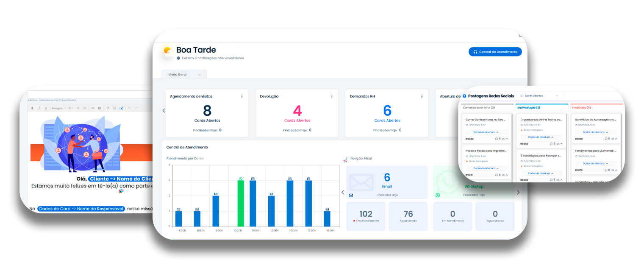The image size is (644, 274).
Task: Select the Finalizado column header
Action: click(x=597, y=108)
